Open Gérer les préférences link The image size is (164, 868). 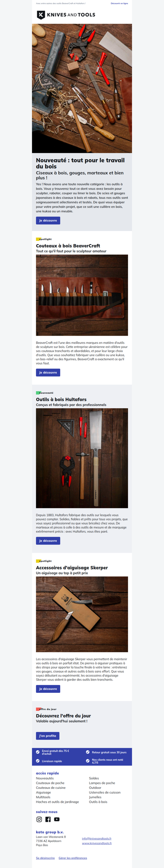click(x=73, y=858)
